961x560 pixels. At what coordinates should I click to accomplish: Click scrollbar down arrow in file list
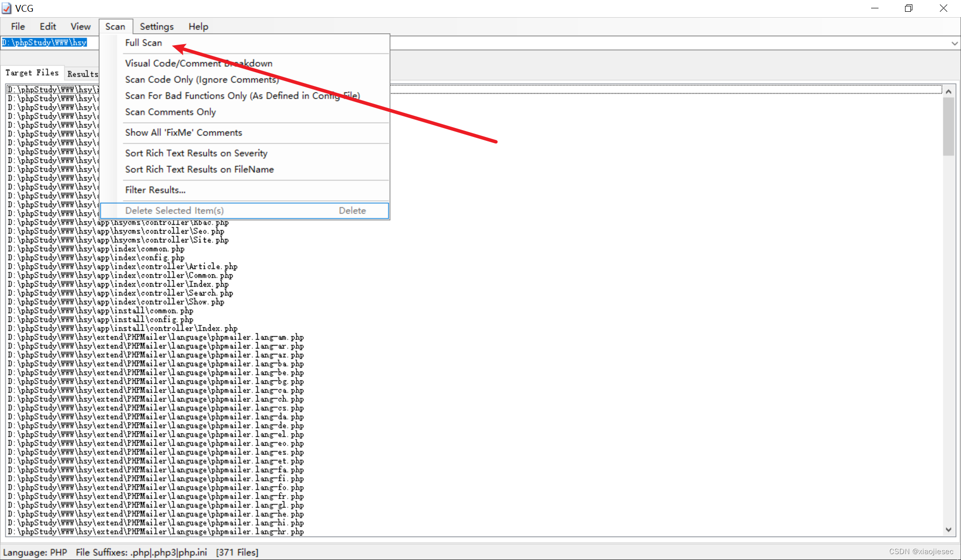click(x=948, y=530)
